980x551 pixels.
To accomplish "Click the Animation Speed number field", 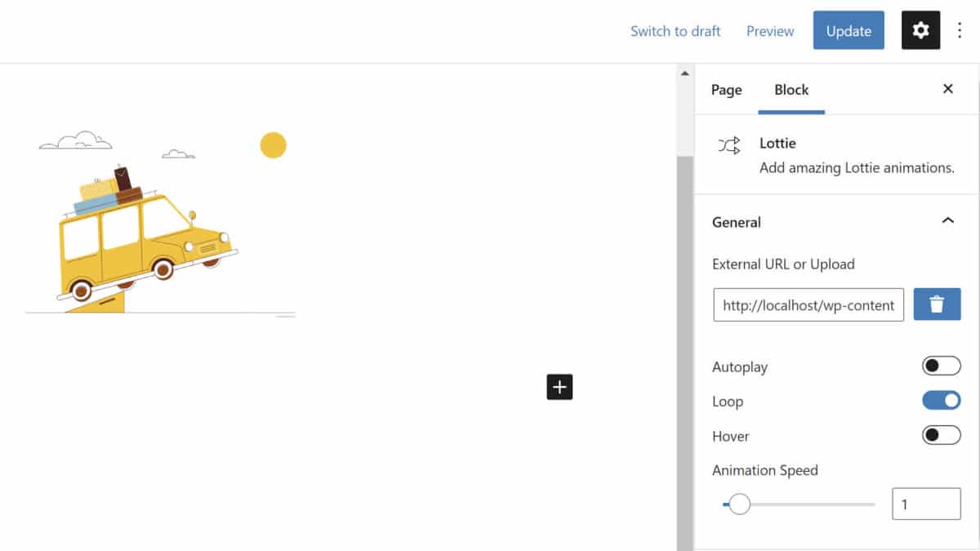I will coord(925,504).
